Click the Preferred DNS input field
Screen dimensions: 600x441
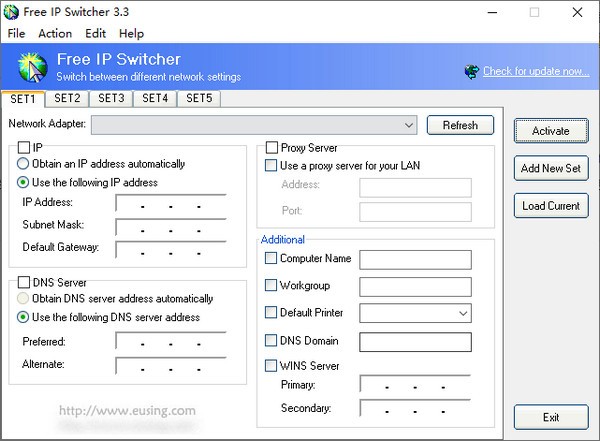(171, 341)
